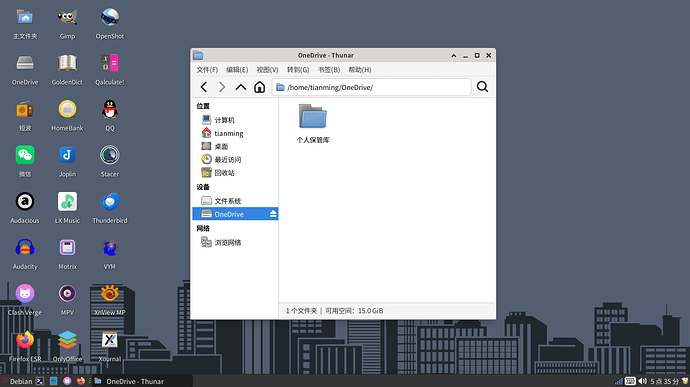Click the pink cat icon in the taskbar
The image size is (690, 387).
click(67, 381)
